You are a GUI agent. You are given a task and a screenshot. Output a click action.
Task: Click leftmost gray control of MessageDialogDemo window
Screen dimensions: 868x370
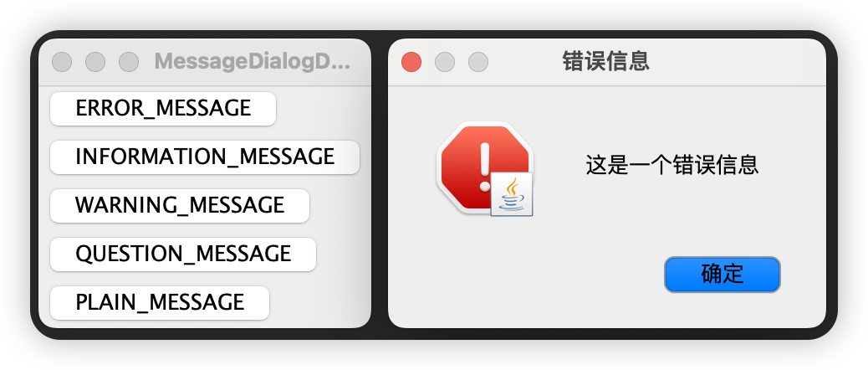point(62,62)
